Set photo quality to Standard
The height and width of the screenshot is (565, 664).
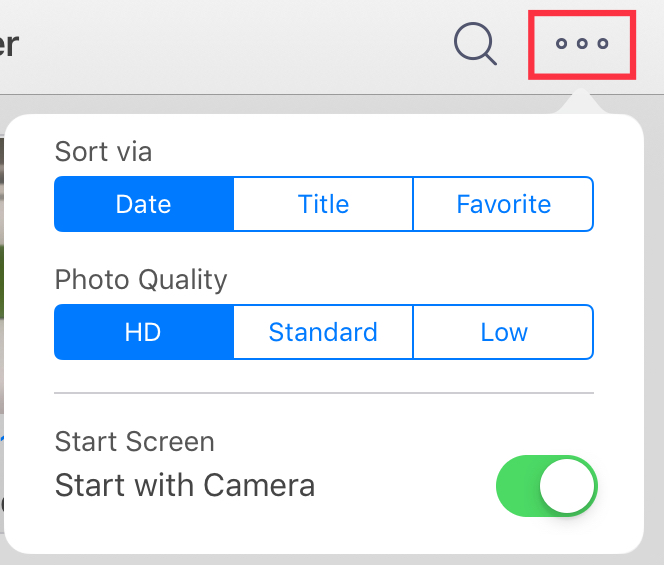coord(323,332)
